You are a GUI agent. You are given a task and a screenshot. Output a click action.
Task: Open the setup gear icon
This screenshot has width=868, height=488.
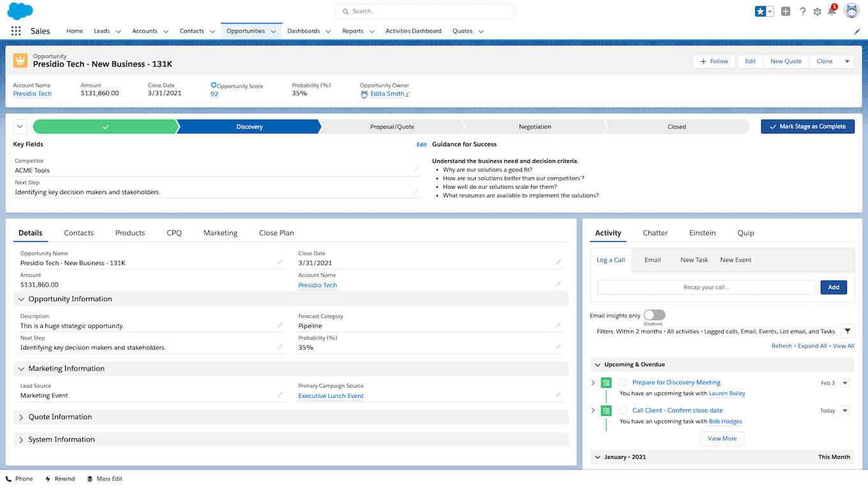(818, 11)
